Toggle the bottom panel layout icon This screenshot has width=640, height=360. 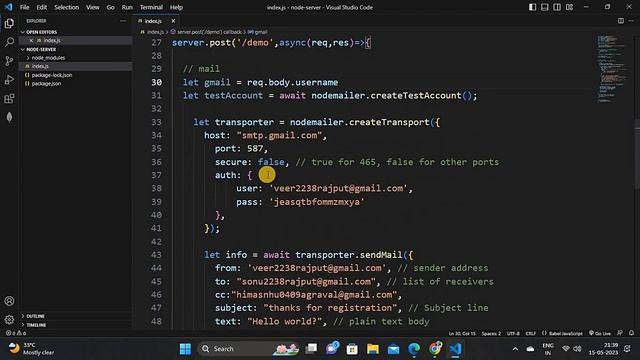[544, 7]
